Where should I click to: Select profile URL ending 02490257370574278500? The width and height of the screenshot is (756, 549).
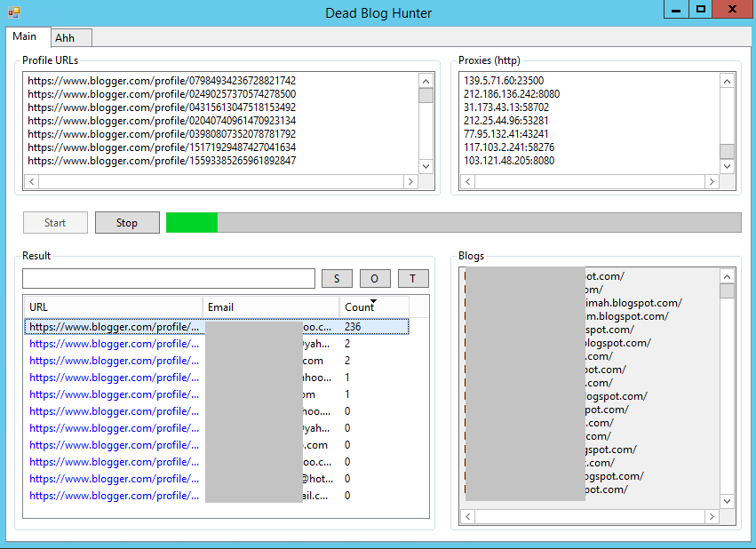162,94
